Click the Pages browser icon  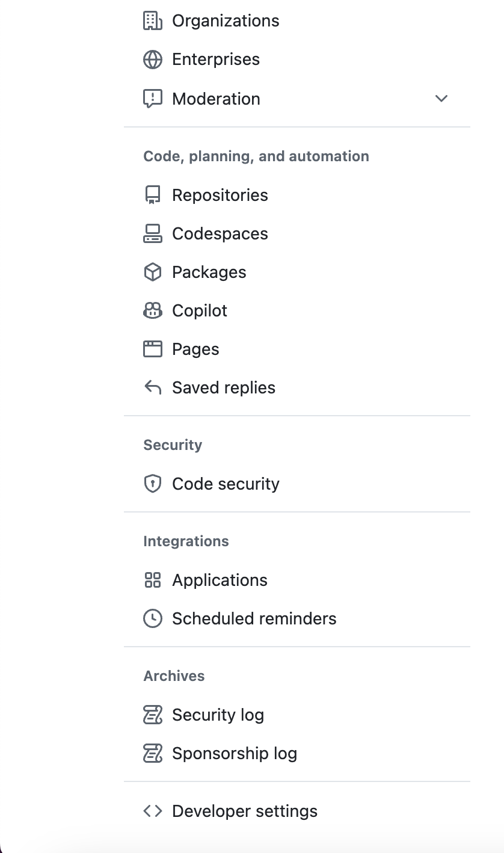click(153, 349)
